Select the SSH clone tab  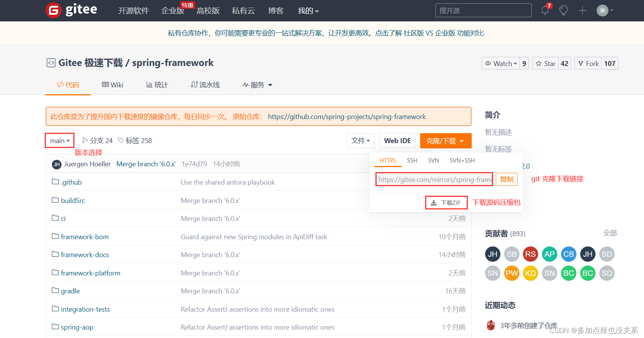click(x=412, y=161)
